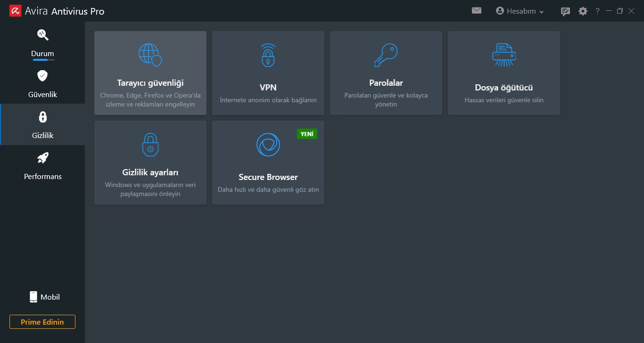Open the Gizlilik ayarları tile title
644x343 pixels.
click(x=150, y=172)
